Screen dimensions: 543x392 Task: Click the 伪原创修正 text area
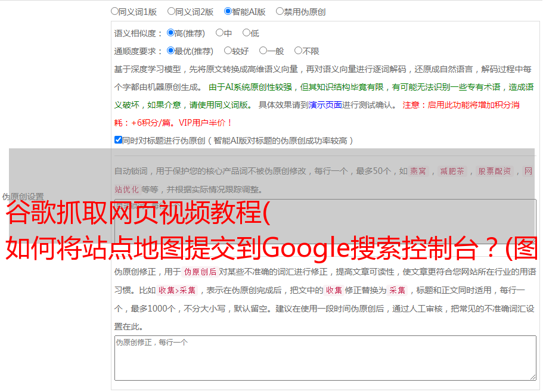(325, 358)
